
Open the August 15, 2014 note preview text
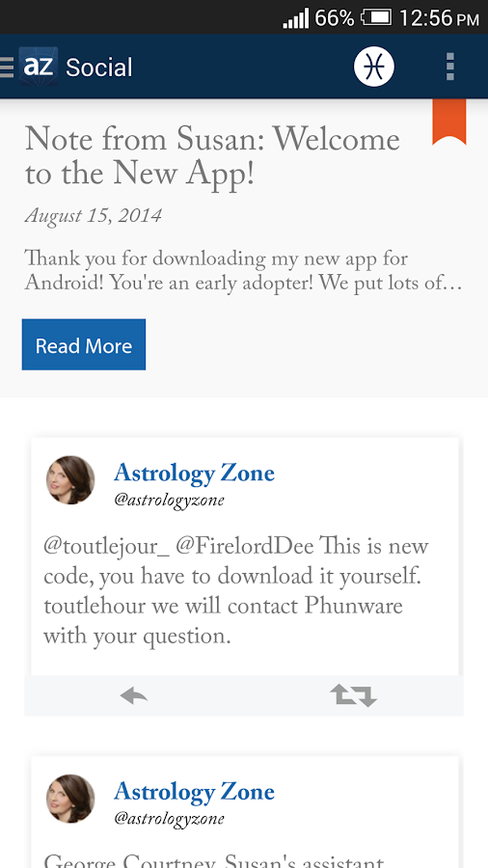click(243, 271)
